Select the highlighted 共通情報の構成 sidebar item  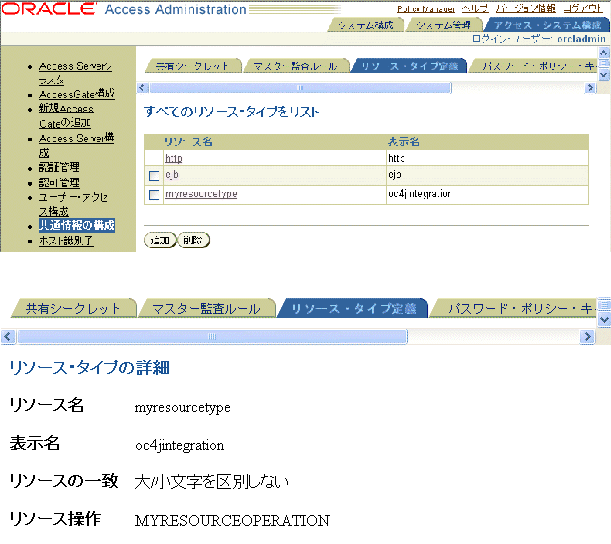tap(77, 225)
